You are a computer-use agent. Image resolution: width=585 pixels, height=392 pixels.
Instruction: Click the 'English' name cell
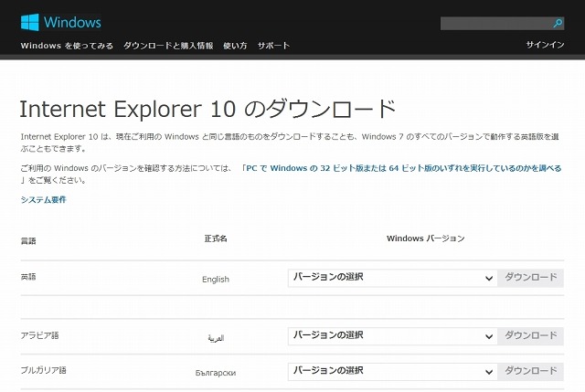[216, 279]
